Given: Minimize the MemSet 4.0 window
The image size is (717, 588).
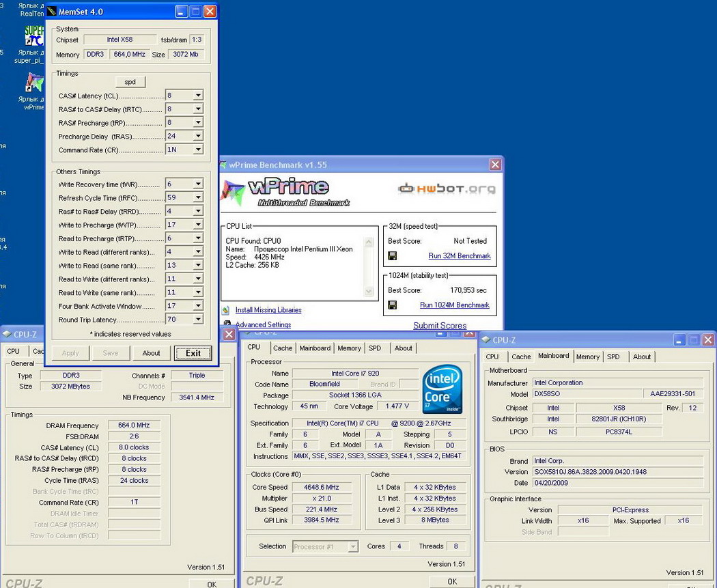Looking at the screenshot, I should [x=182, y=12].
